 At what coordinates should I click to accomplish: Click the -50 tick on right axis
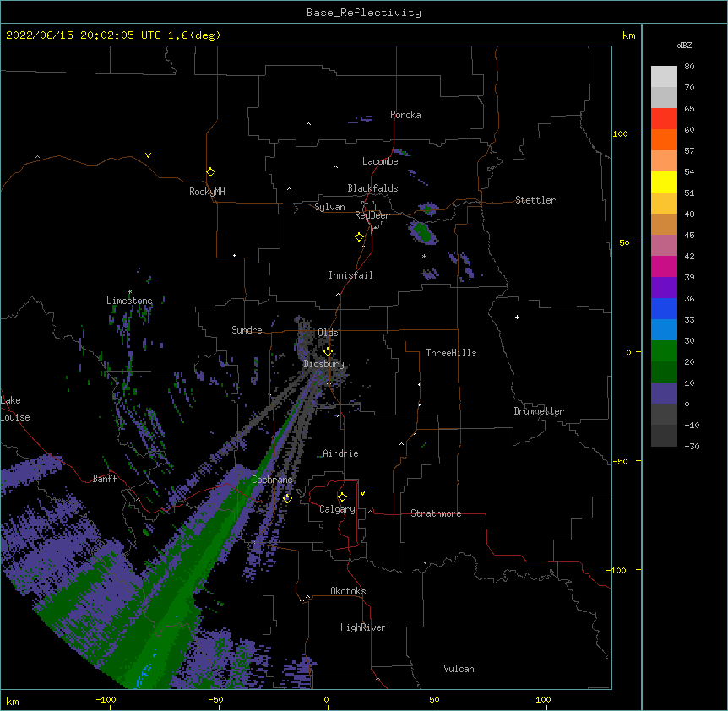pyautogui.click(x=620, y=461)
